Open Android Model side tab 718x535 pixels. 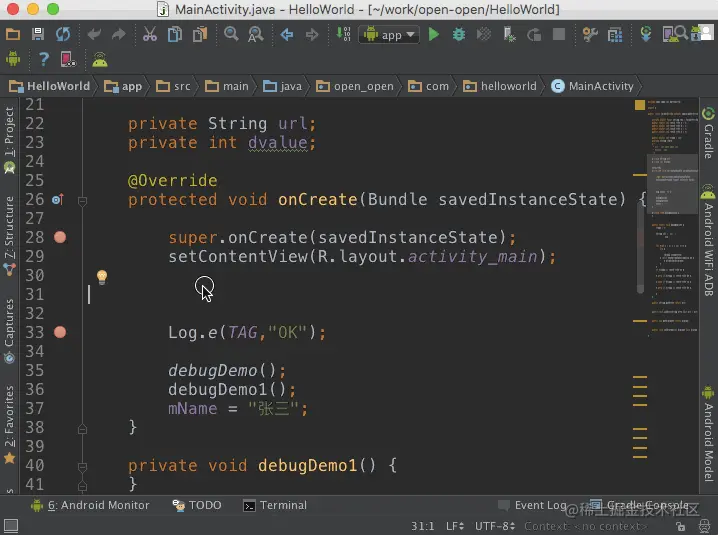708,434
